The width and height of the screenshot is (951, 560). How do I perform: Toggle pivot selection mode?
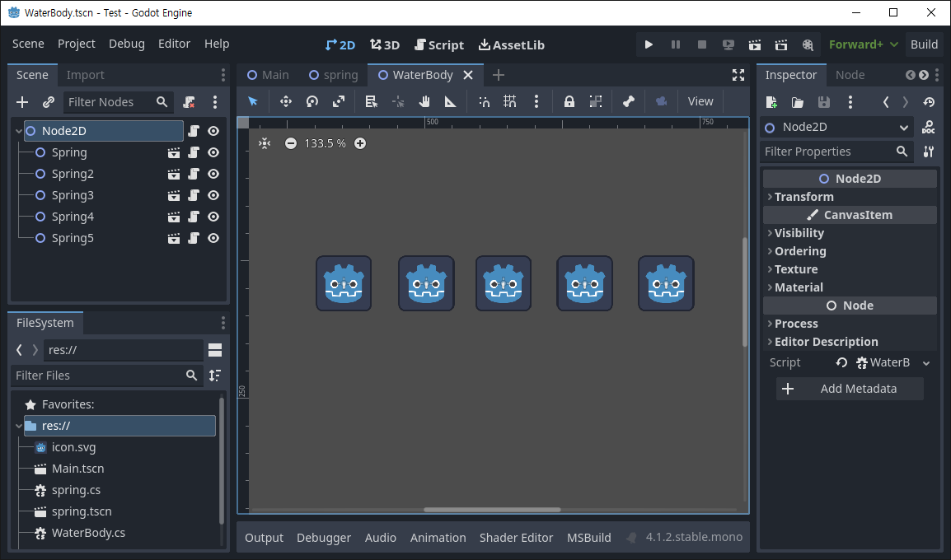[x=398, y=101]
